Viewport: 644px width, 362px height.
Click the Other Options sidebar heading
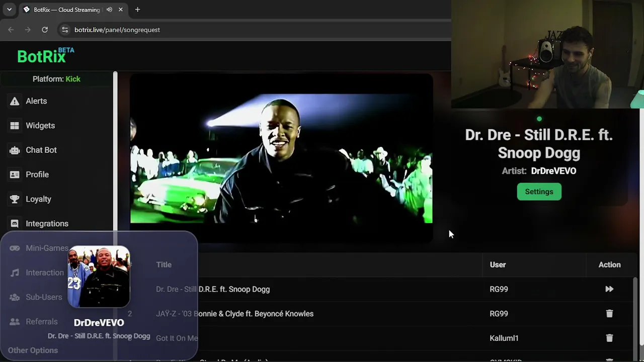coord(33,350)
